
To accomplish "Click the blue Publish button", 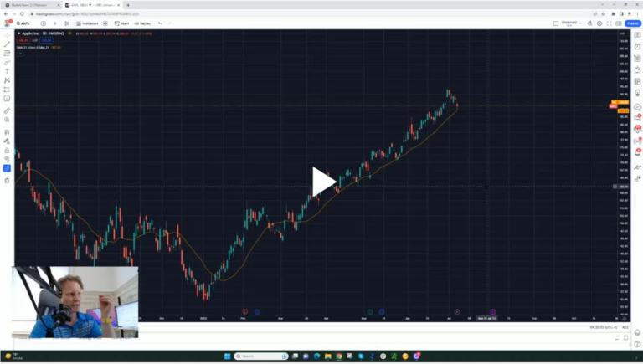I will point(632,23).
